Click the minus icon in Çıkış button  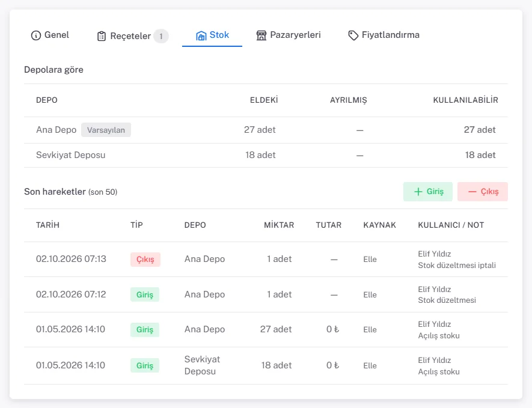tap(472, 192)
